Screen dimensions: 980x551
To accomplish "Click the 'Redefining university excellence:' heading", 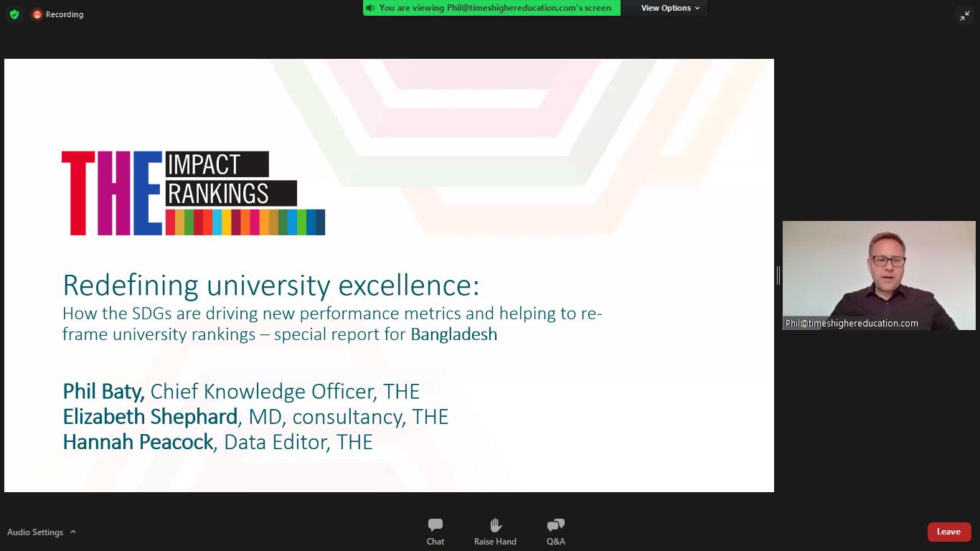I will pos(270,285).
